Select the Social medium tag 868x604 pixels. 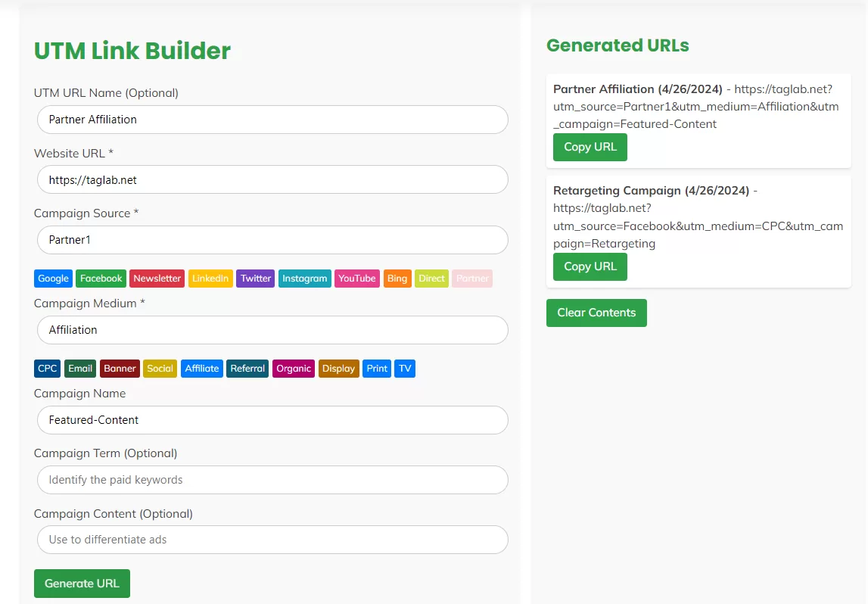(x=160, y=369)
